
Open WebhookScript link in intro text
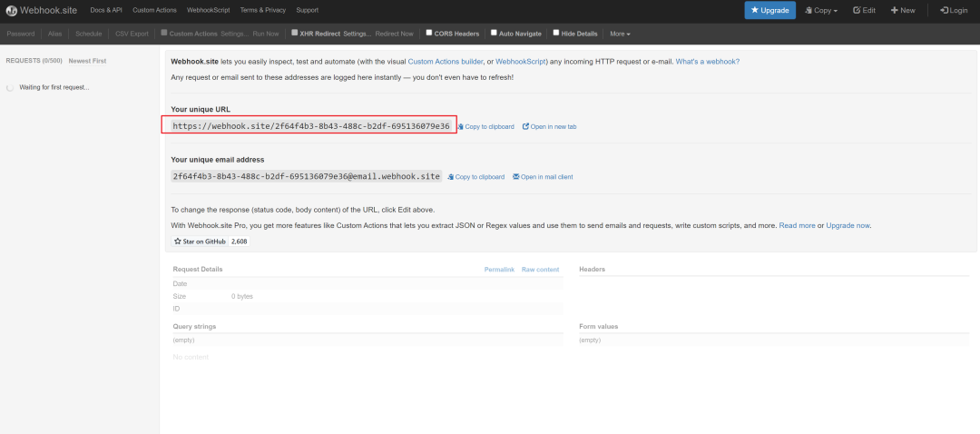pyautogui.click(x=521, y=62)
